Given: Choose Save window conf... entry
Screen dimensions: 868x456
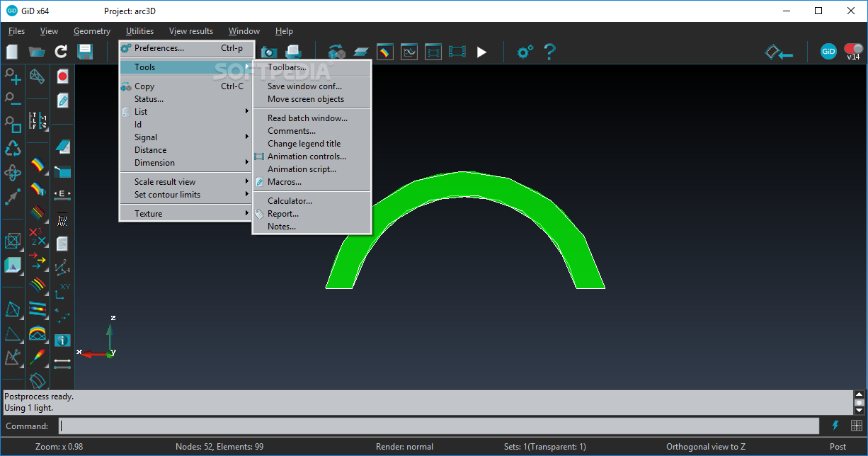Looking at the screenshot, I should pos(312,86).
